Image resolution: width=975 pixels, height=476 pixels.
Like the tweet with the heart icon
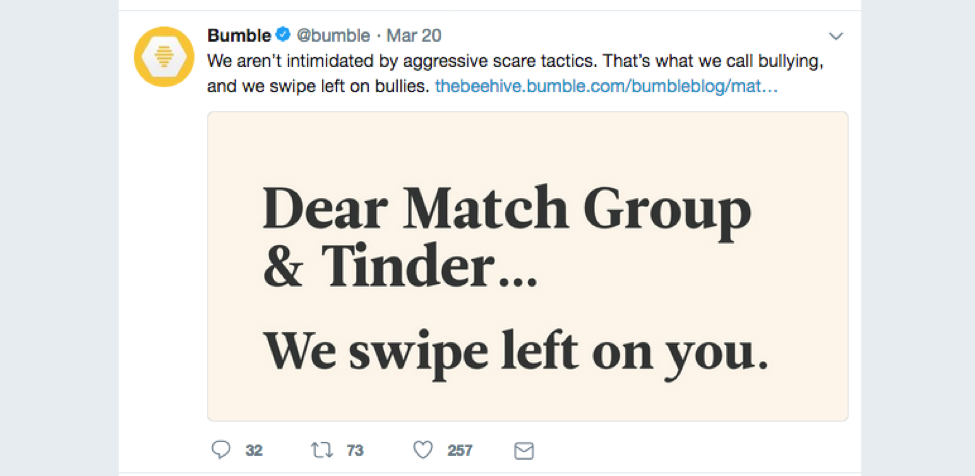click(x=423, y=450)
